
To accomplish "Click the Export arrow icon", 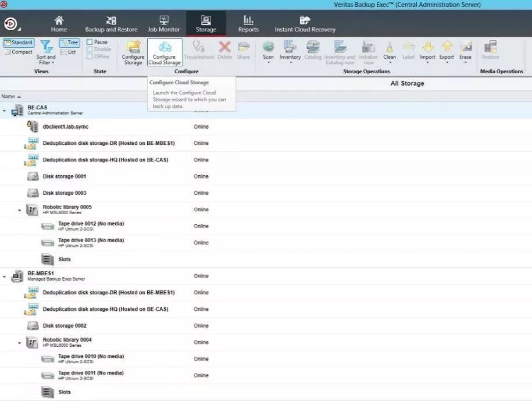I will (x=447, y=47).
